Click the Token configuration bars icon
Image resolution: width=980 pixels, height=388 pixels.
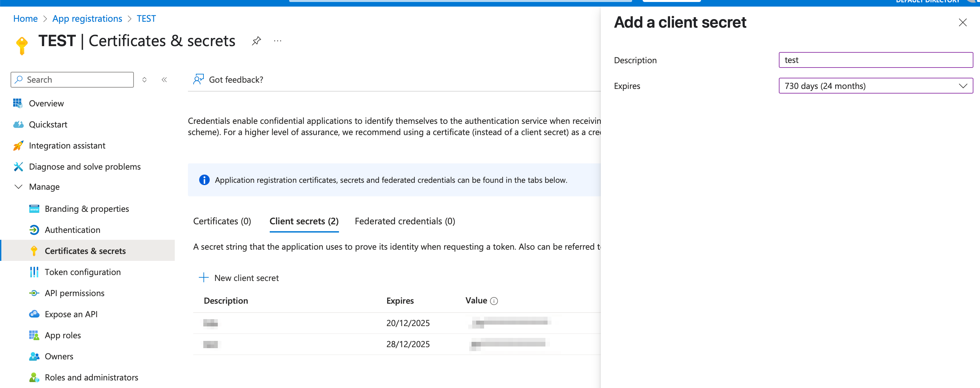(x=34, y=272)
